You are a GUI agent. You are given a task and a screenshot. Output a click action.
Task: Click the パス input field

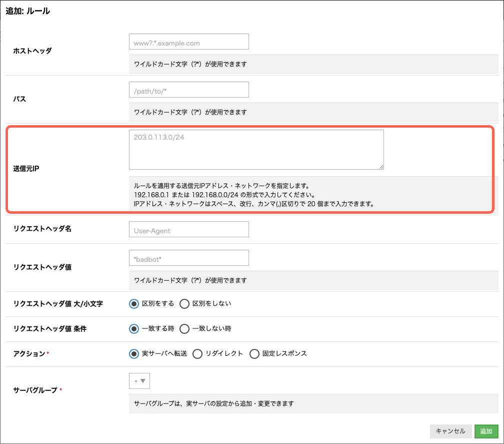tap(188, 90)
